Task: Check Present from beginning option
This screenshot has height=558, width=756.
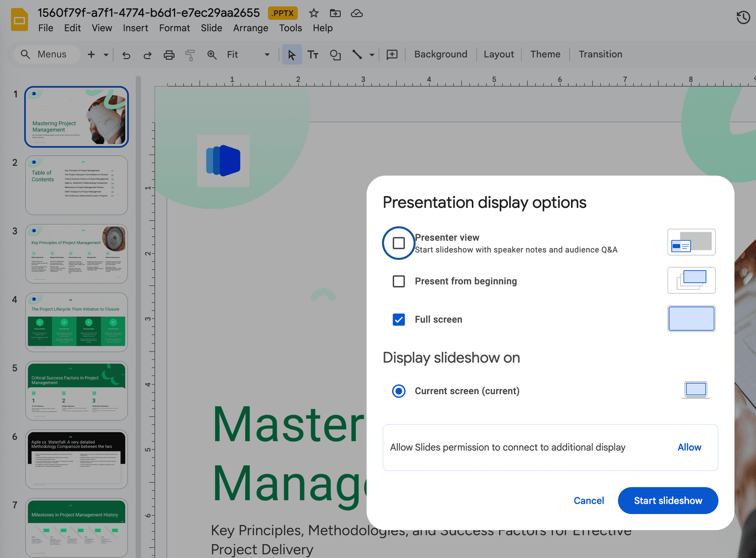Action: (398, 281)
